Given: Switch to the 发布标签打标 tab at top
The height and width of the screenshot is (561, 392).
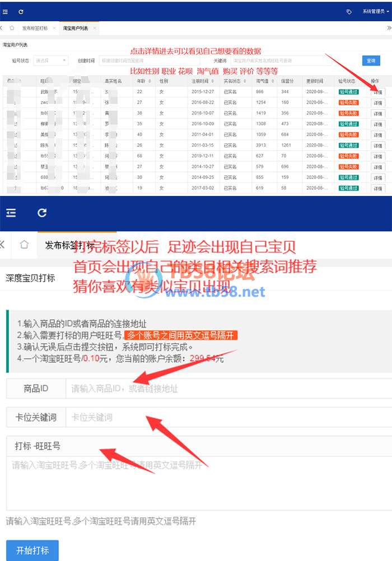Looking at the screenshot, I should click(x=34, y=27).
